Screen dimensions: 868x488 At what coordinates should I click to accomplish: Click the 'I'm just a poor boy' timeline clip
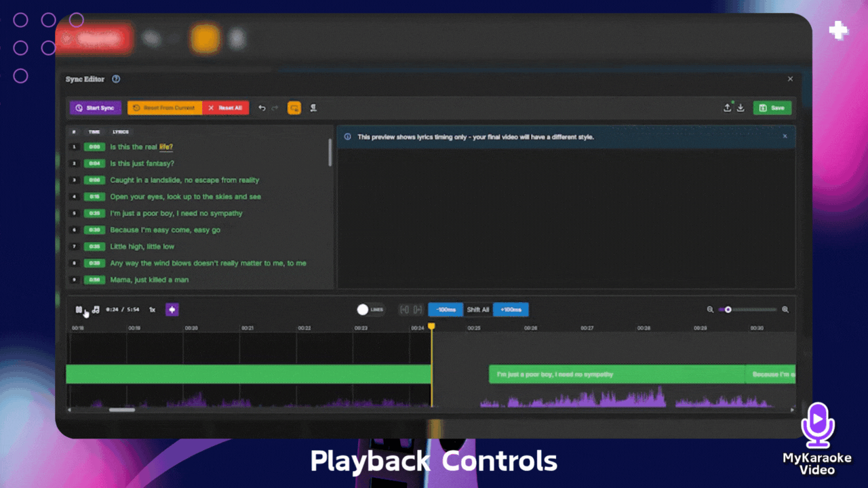[617, 374]
